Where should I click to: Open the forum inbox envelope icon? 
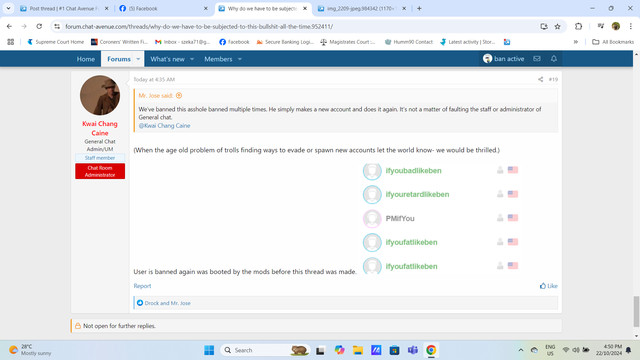point(537,59)
